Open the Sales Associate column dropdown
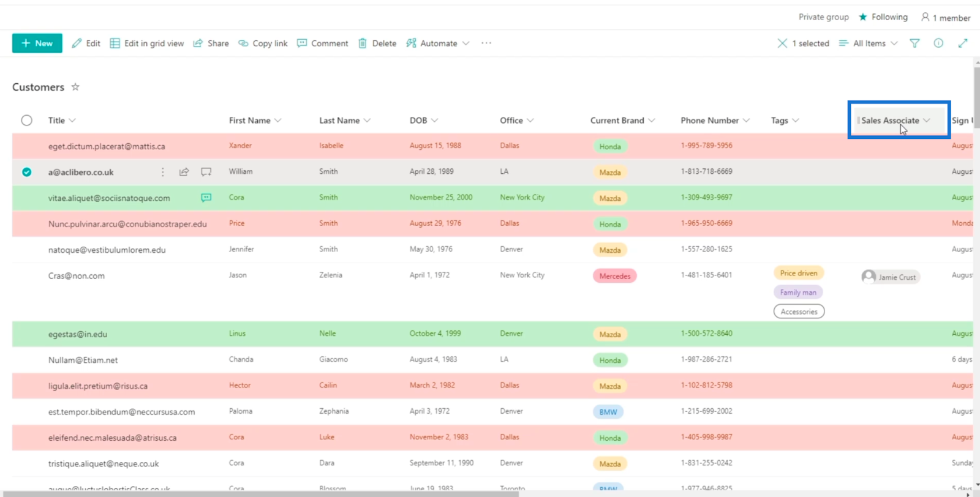This screenshot has width=980, height=497. tap(895, 121)
